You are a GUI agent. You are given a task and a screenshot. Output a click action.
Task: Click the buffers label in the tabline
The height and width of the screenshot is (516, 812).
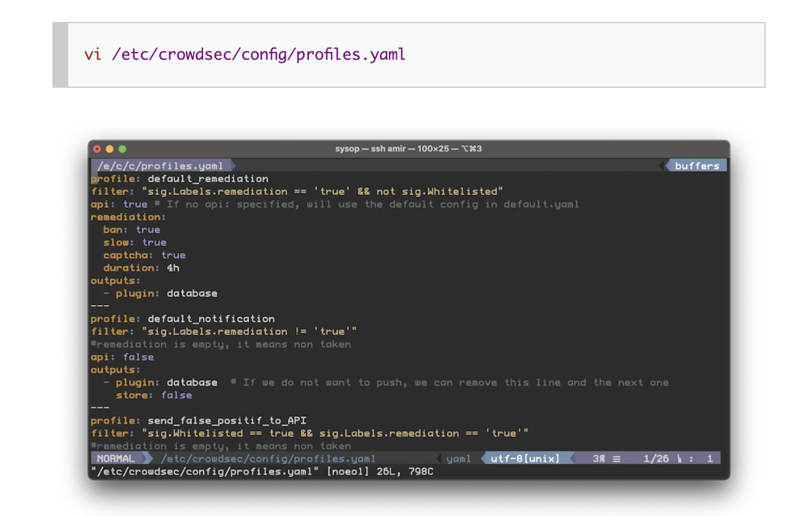[697, 166]
